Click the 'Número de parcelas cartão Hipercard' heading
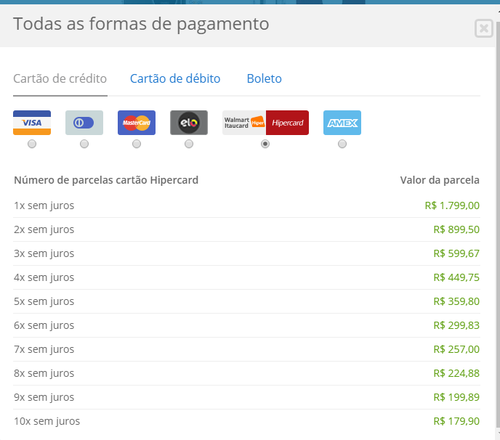 106,180
